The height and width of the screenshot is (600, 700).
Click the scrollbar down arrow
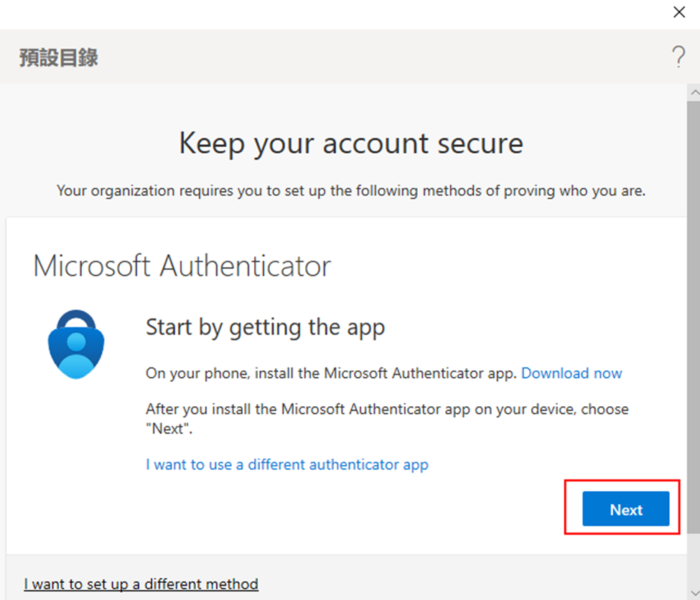point(694,594)
